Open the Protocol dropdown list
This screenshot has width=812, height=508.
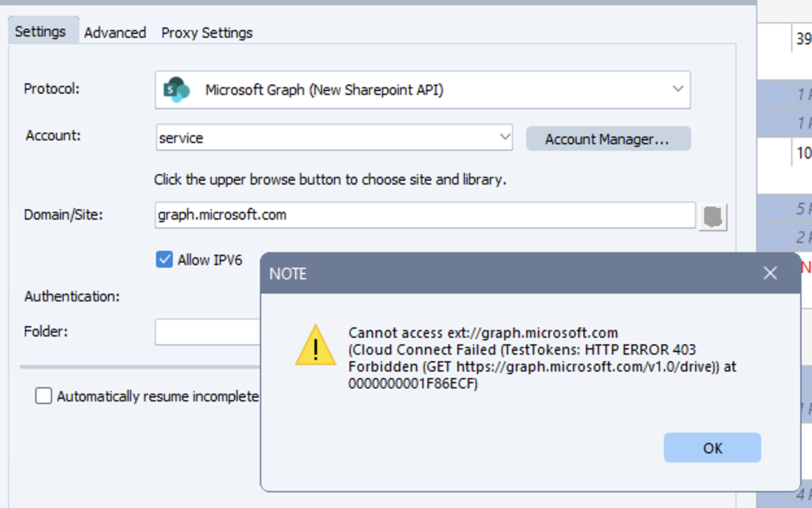[678, 89]
